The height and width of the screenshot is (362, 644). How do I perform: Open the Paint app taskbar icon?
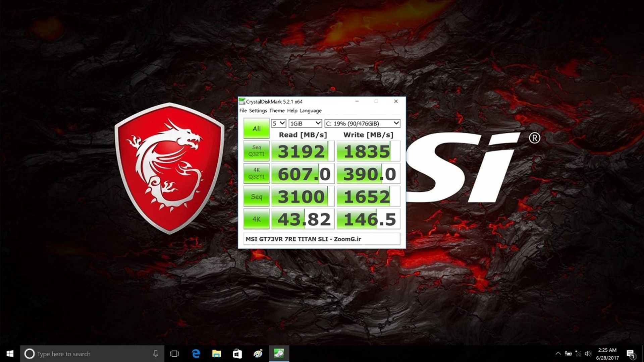(258, 354)
